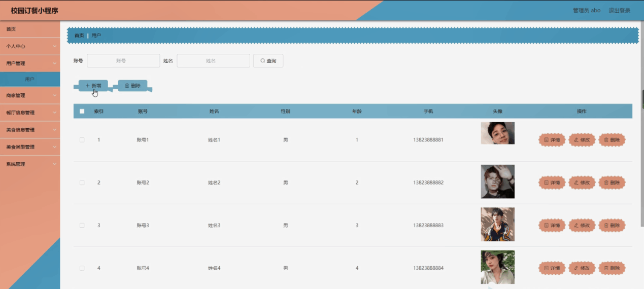Open 首页 in the left sidebar
Screen dimensions: 644x289
pos(11,29)
